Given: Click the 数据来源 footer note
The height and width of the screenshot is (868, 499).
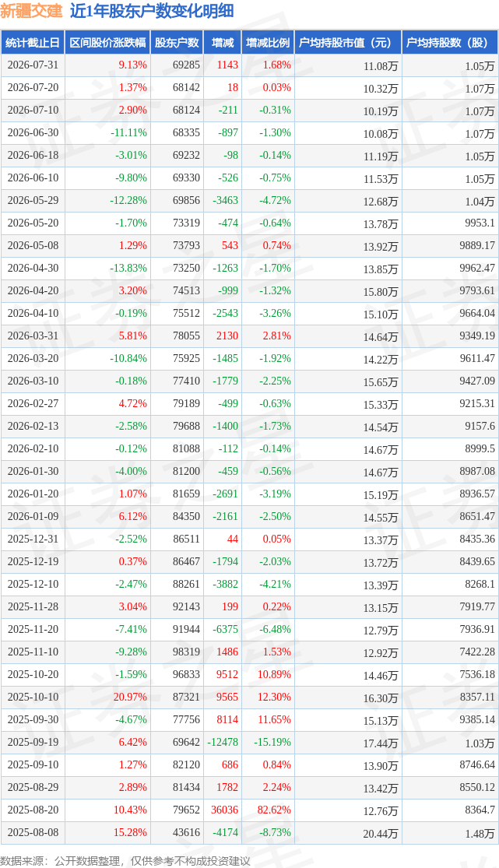Looking at the screenshot, I should click(125, 861).
